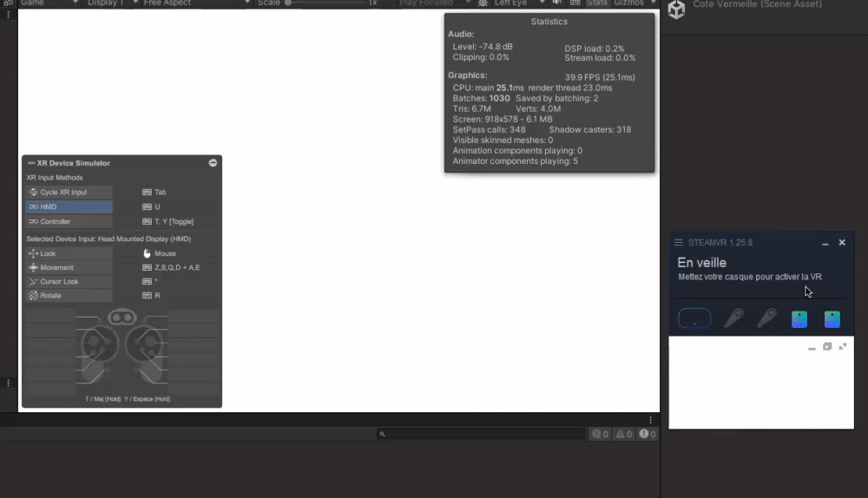This screenshot has height=498, width=868.
Task: Open the Game view type dropdown
Action: 49,3
